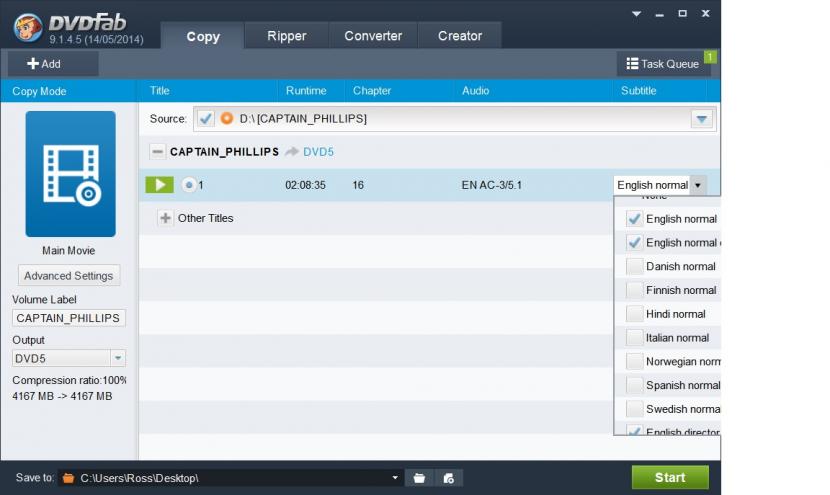Screen dimensions: 830x495
Task: Click the chapter count 16
Action: [358, 185]
